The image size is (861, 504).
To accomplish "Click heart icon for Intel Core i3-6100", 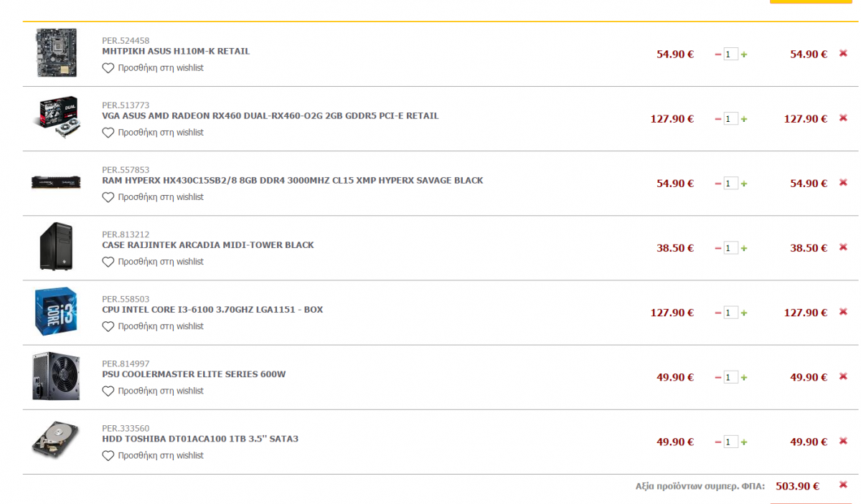I will tap(108, 326).
